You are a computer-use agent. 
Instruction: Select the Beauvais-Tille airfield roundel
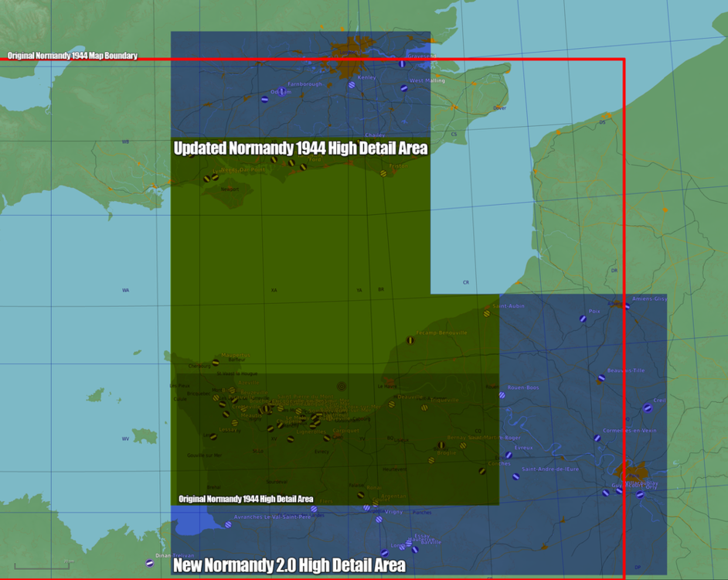point(600,378)
